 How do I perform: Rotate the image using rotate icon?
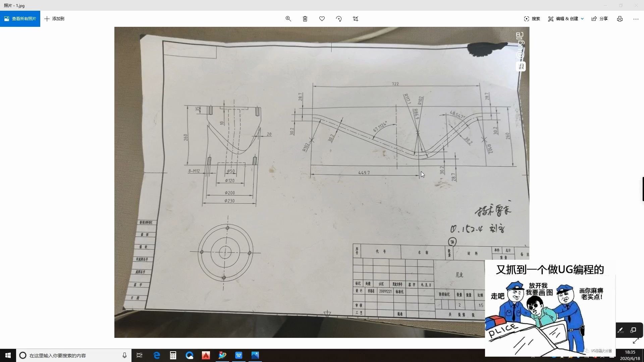[x=339, y=19]
